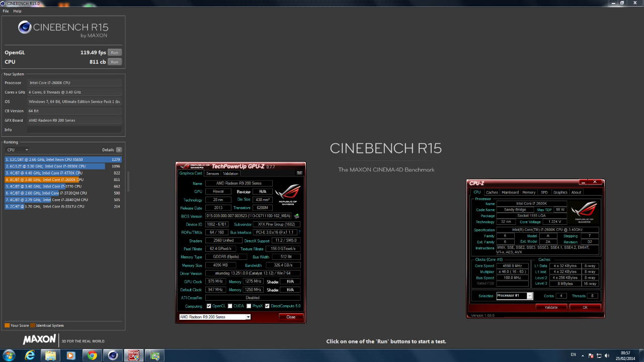
Task: Expand the ranking Details arrow button
Action: [119, 150]
